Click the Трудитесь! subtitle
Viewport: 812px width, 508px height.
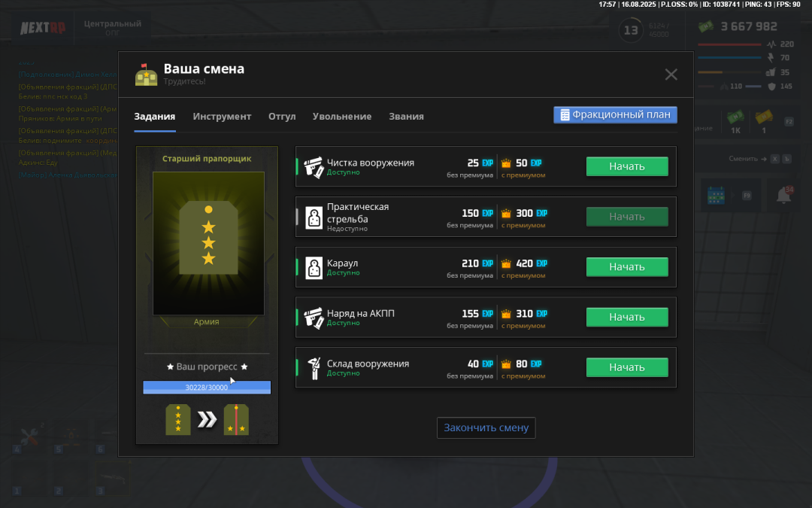point(185,81)
